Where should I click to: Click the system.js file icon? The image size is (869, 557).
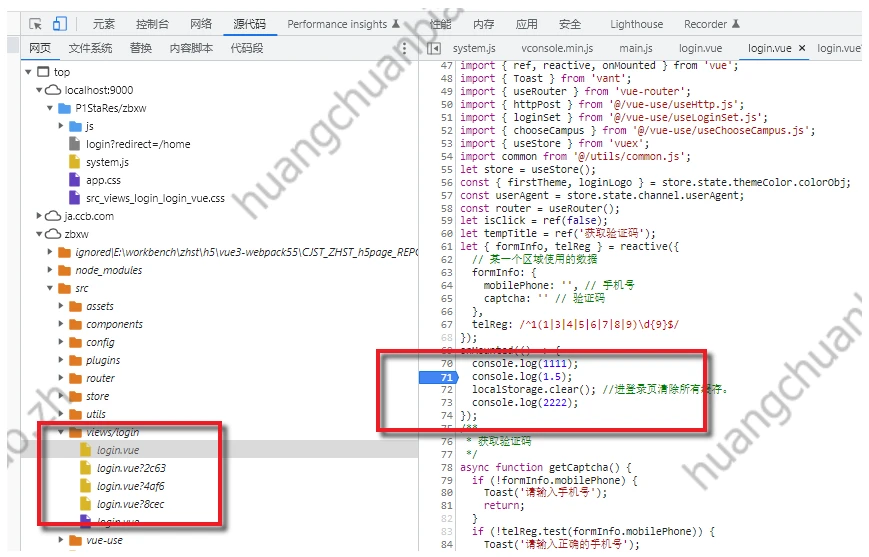coord(74,162)
